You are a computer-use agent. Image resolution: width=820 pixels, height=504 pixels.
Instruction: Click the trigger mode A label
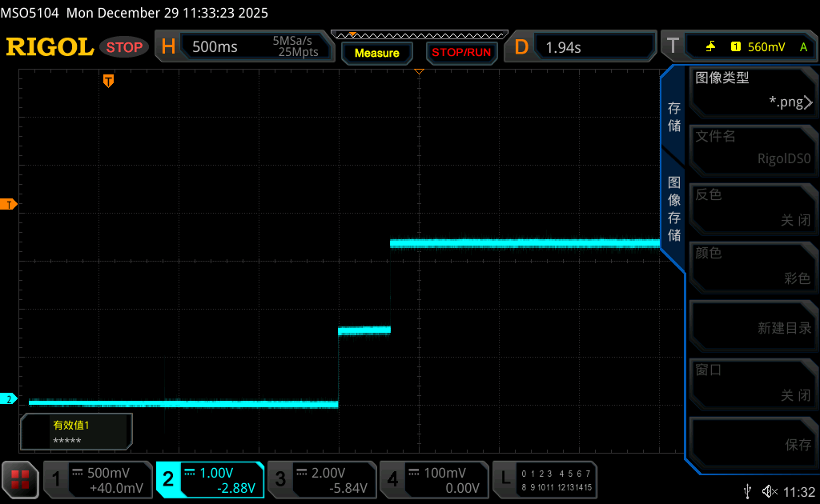coord(803,47)
